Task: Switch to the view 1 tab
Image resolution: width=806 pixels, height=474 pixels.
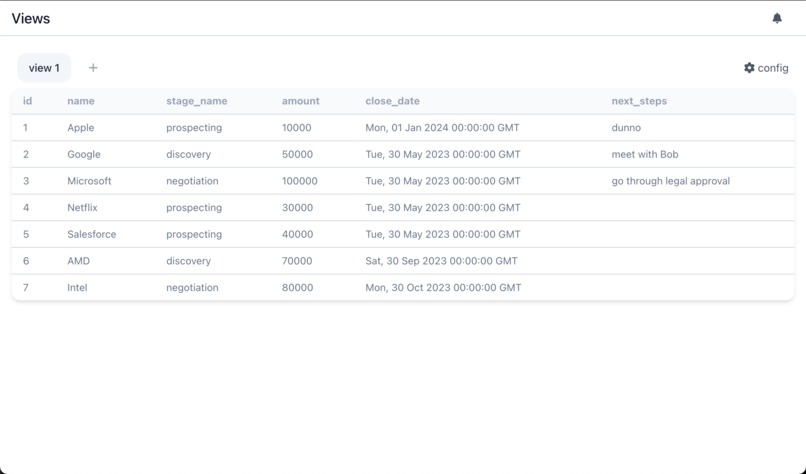Action: (44, 68)
